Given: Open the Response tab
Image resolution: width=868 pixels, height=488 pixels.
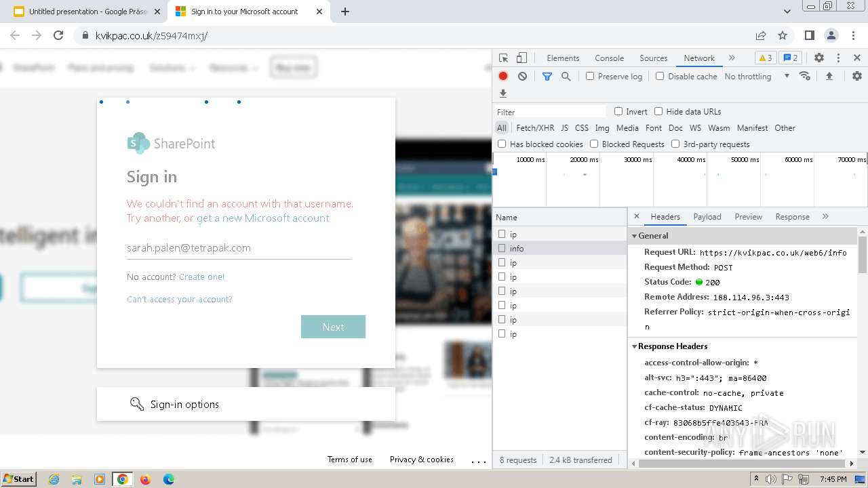Looking at the screenshot, I should 792,217.
